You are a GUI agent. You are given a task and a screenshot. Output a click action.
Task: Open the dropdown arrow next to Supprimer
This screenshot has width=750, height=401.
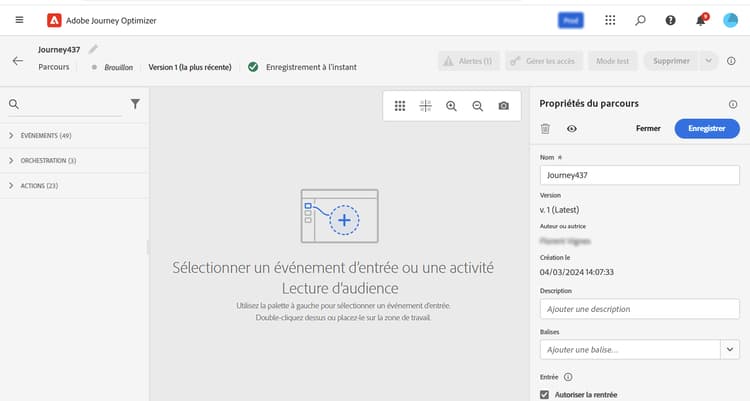(708, 61)
